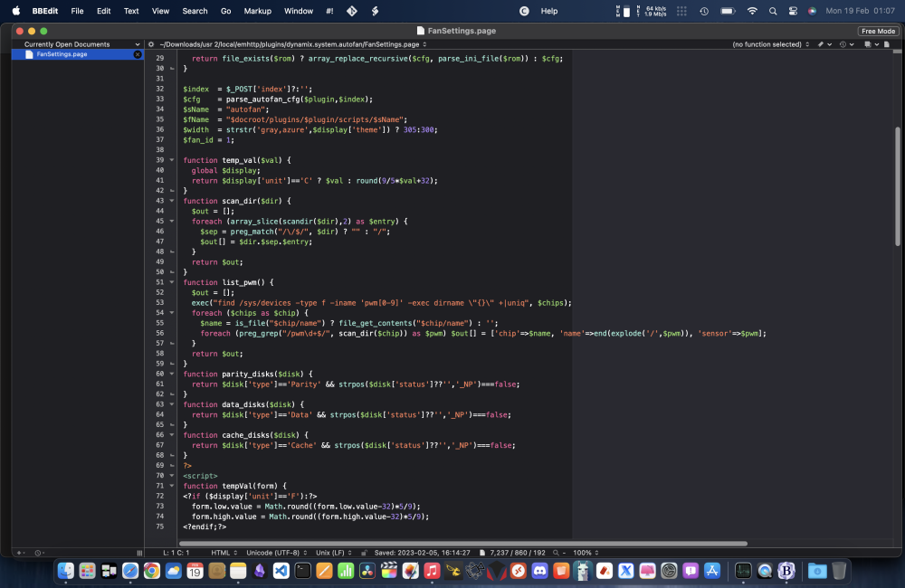Collapse the list_pwm function fold on line 51
This screenshot has height=588, width=905.
point(172,282)
